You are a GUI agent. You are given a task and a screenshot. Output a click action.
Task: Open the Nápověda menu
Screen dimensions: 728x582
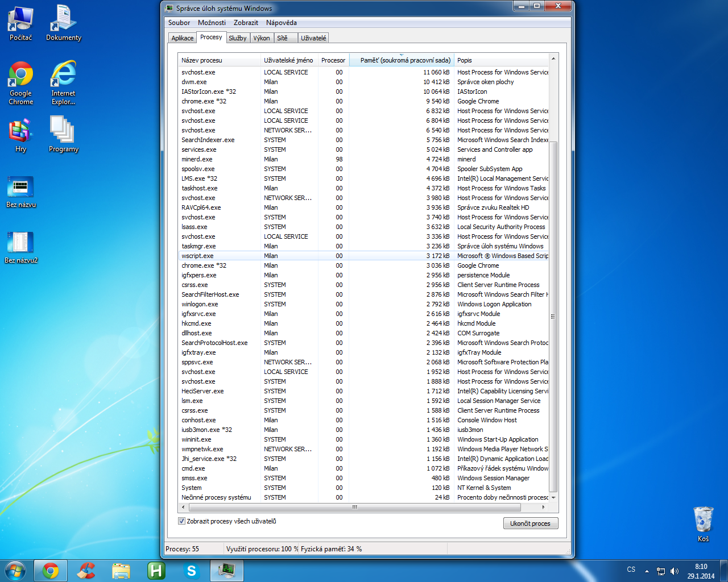tap(282, 23)
